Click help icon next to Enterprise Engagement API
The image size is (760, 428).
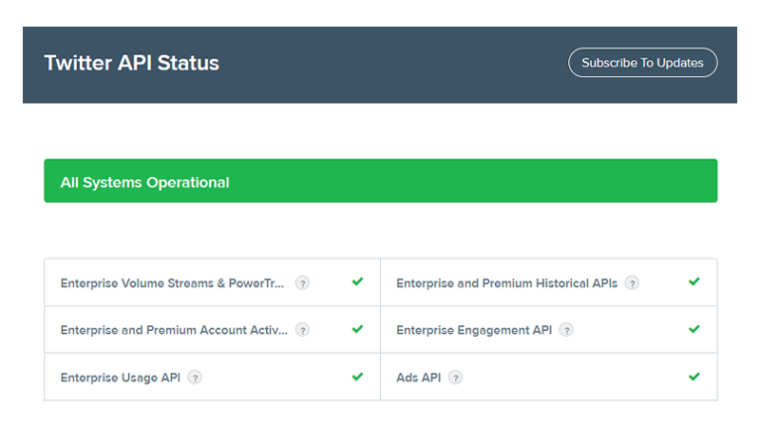(x=566, y=330)
